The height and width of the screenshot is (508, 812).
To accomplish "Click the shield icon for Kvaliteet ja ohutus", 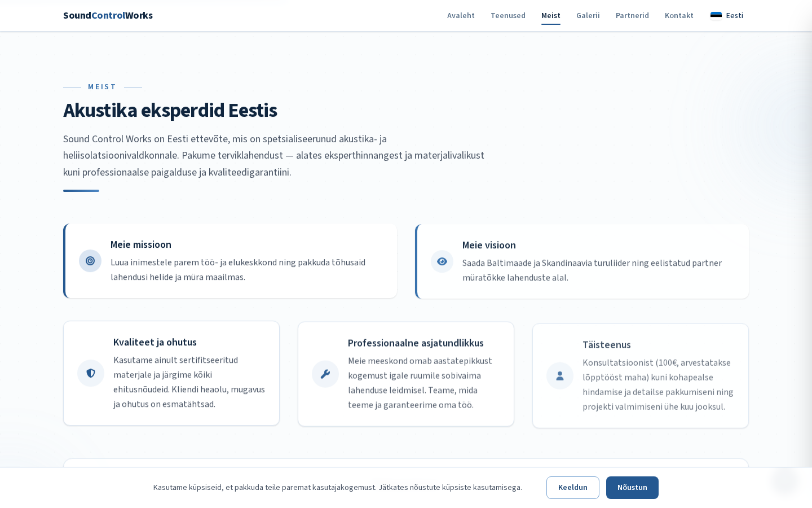I will pos(91,373).
